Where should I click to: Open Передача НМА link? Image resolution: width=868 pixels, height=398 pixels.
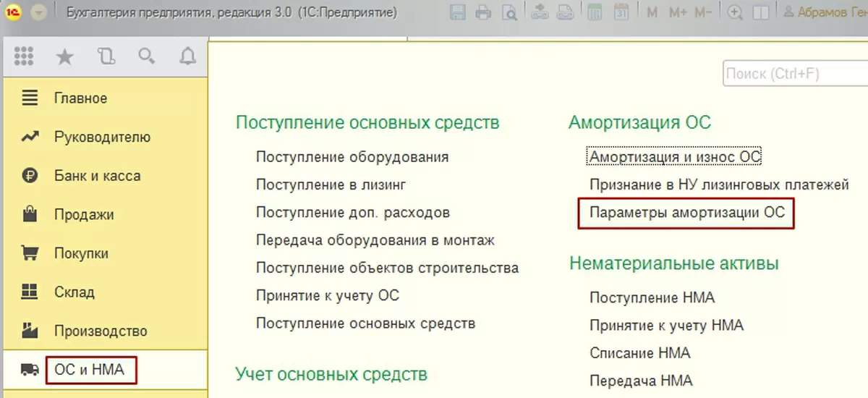coord(640,381)
